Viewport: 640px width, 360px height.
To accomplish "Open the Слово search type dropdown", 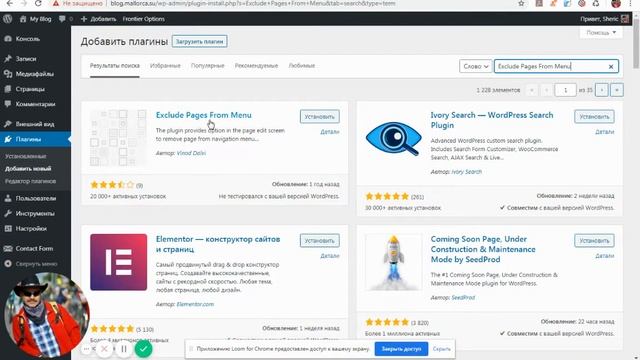I will tap(476, 66).
